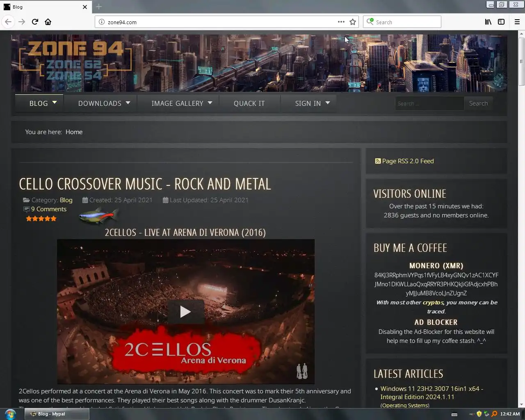This screenshot has height=420, width=525.
Task: Close the Blog tab
Action: (85, 7)
